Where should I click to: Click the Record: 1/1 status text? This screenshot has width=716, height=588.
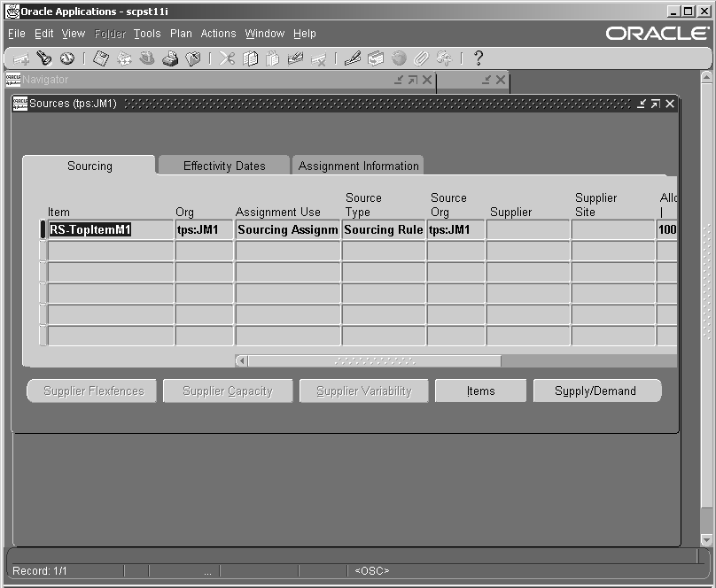click(40, 571)
